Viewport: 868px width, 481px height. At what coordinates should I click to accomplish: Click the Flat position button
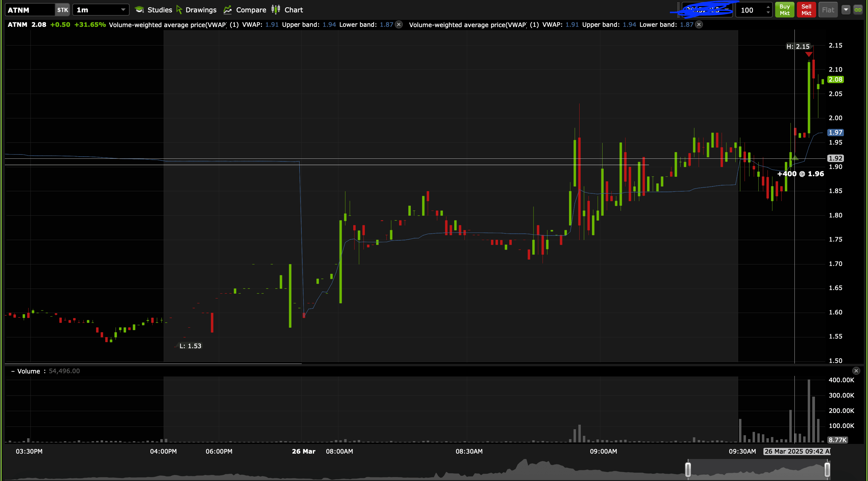coord(828,10)
